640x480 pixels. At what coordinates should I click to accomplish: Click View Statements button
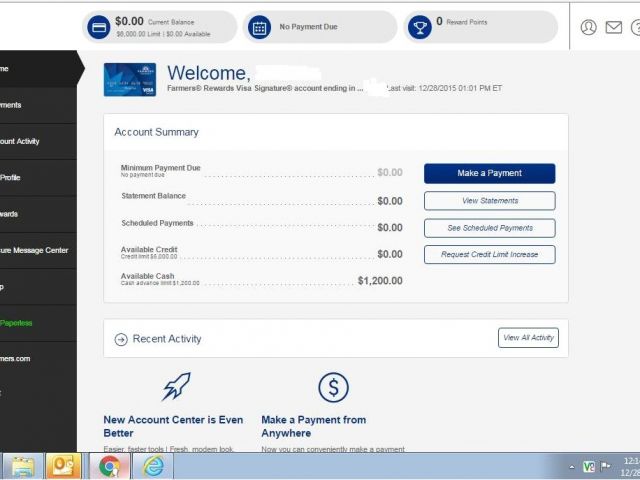tap(489, 201)
